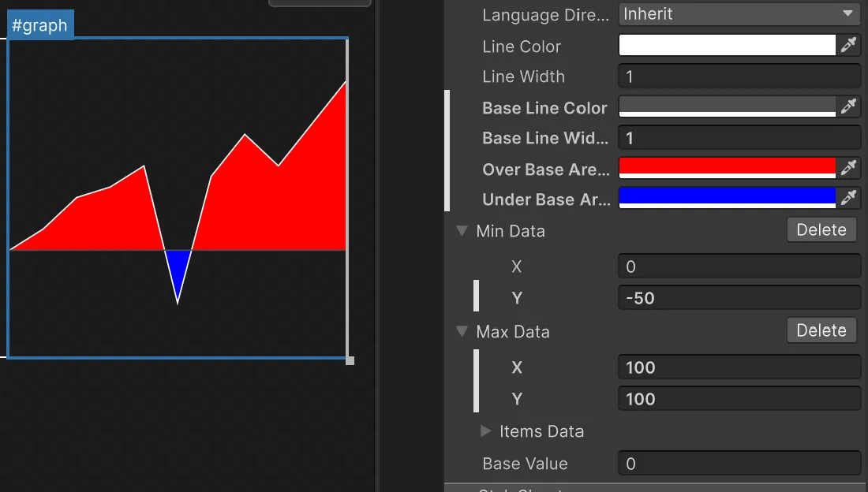The width and height of the screenshot is (868, 492).
Task: Delete the Max Data entry
Action: coord(821,330)
